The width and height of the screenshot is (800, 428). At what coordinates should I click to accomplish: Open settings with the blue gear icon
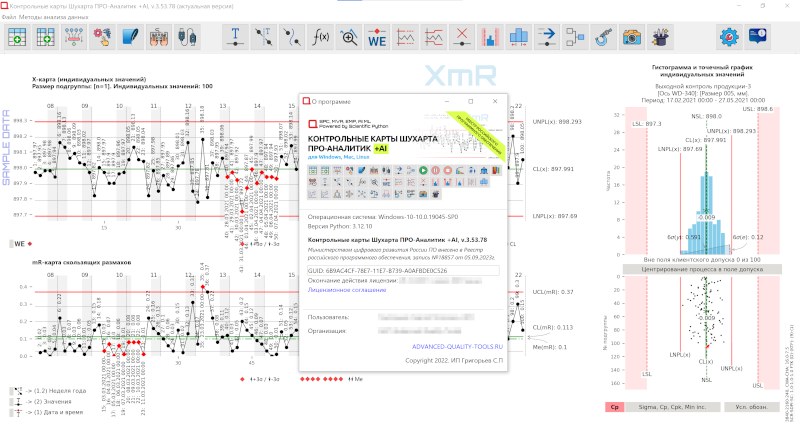pos(730,37)
